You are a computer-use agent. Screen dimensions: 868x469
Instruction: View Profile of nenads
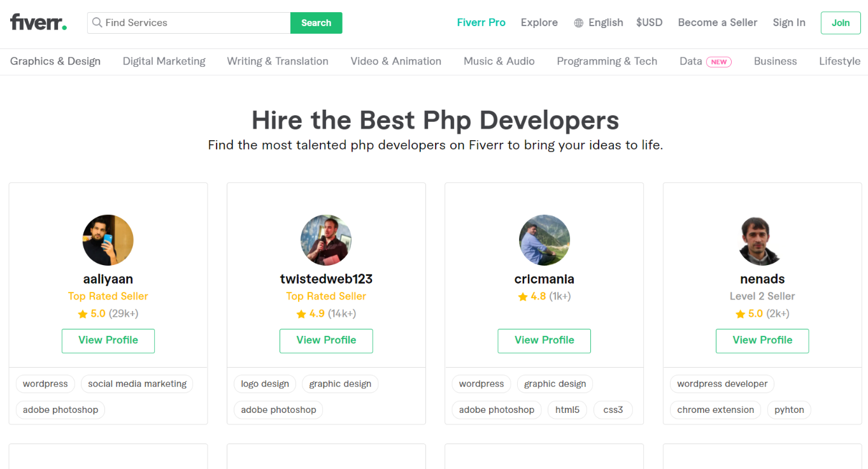tap(762, 341)
